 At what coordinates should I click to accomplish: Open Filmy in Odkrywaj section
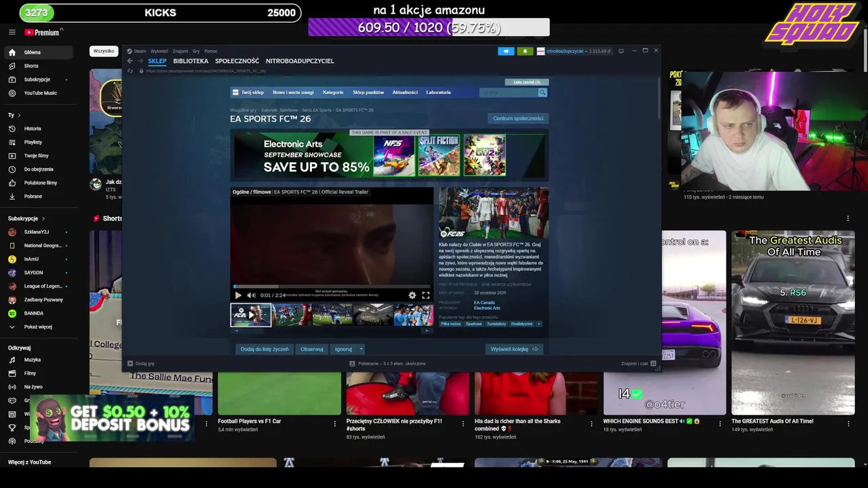point(39,373)
